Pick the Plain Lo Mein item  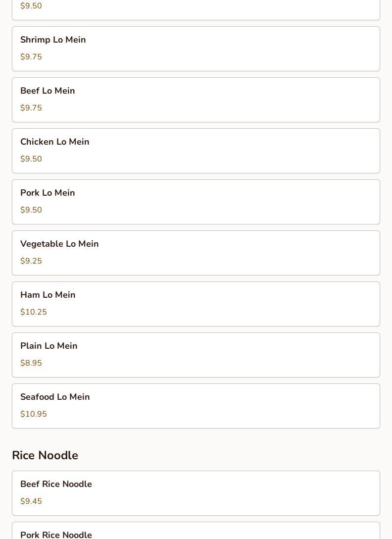coord(49,346)
